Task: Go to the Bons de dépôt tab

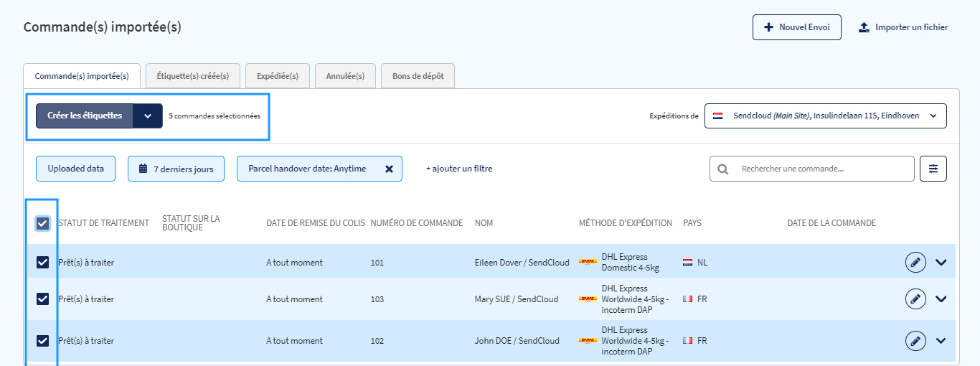Action: [x=418, y=76]
